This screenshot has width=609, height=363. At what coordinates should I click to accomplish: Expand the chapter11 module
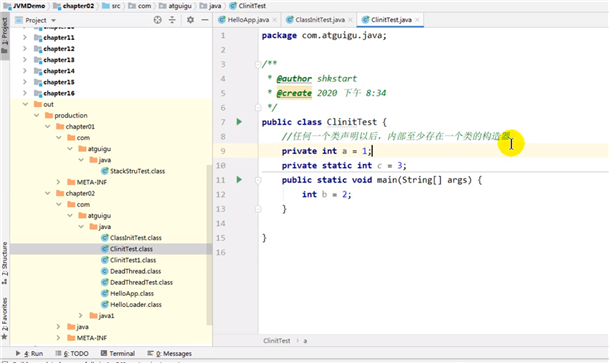point(25,38)
